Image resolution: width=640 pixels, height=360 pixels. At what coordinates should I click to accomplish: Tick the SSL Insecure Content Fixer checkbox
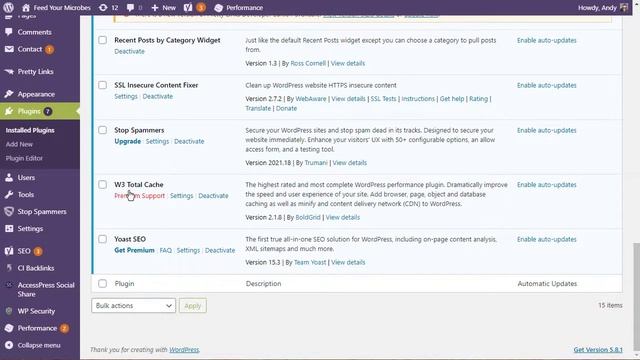pos(102,85)
